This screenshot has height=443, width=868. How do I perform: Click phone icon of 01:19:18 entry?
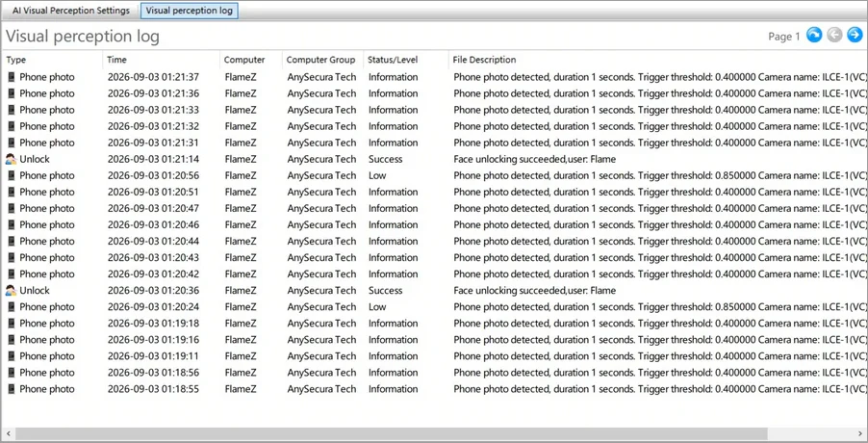pyautogui.click(x=12, y=324)
